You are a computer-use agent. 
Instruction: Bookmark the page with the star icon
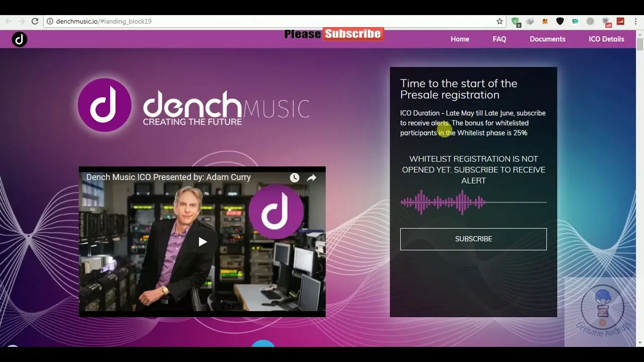(500, 21)
